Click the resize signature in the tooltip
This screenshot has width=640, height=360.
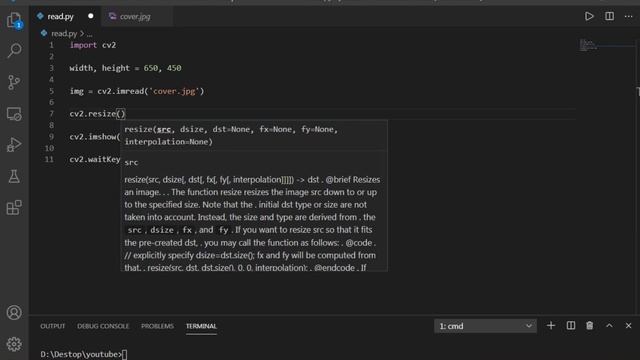[x=231, y=136]
